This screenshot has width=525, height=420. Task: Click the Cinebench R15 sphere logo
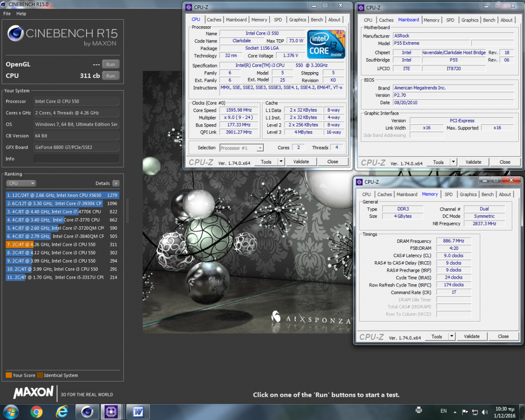(x=15, y=34)
